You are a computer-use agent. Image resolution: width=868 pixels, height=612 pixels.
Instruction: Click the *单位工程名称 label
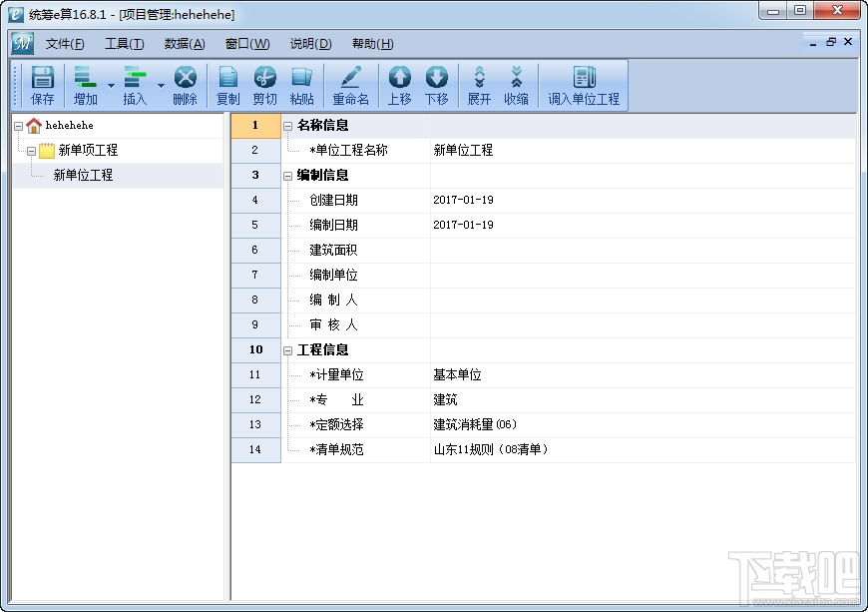coord(349,150)
